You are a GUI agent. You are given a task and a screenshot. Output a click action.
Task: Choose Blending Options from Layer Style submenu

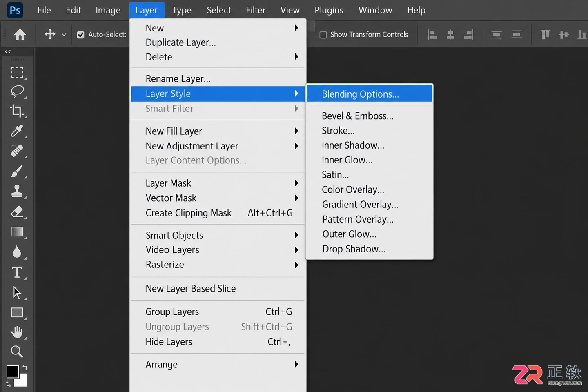pos(370,94)
